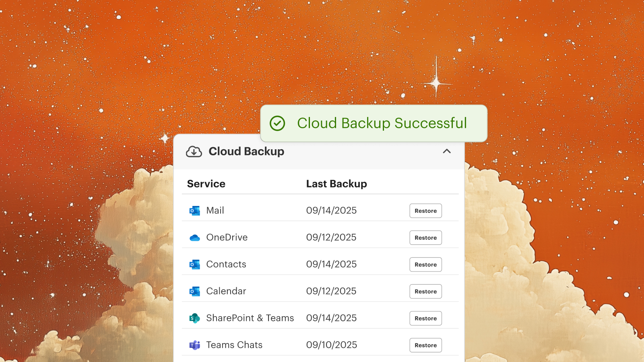Click the Last Backup column header
This screenshot has height=362, width=644.
click(336, 184)
